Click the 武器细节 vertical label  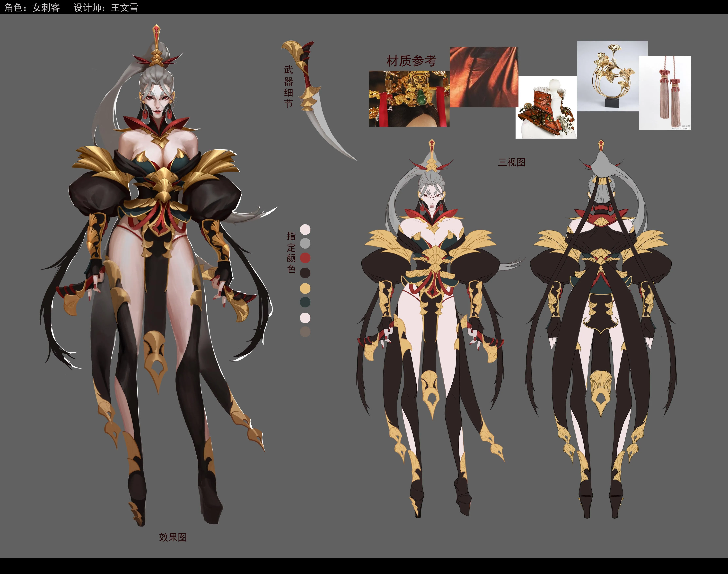288,87
